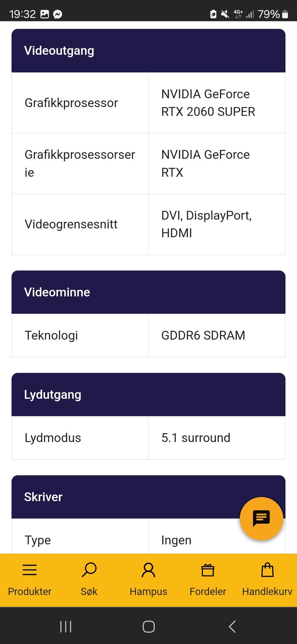297x644 pixels.
Task: Collapse the Videominne section header
Action: coord(148,292)
